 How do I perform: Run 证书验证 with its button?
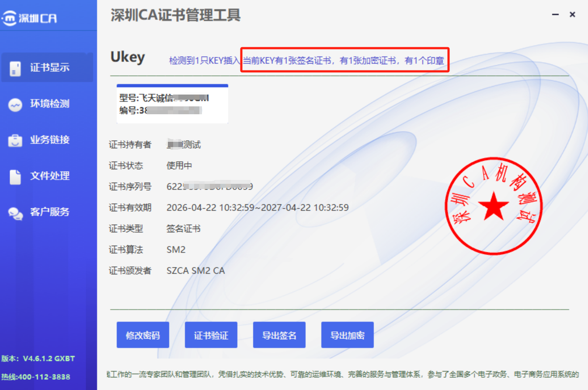pyautogui.click(x=211, y=335)
